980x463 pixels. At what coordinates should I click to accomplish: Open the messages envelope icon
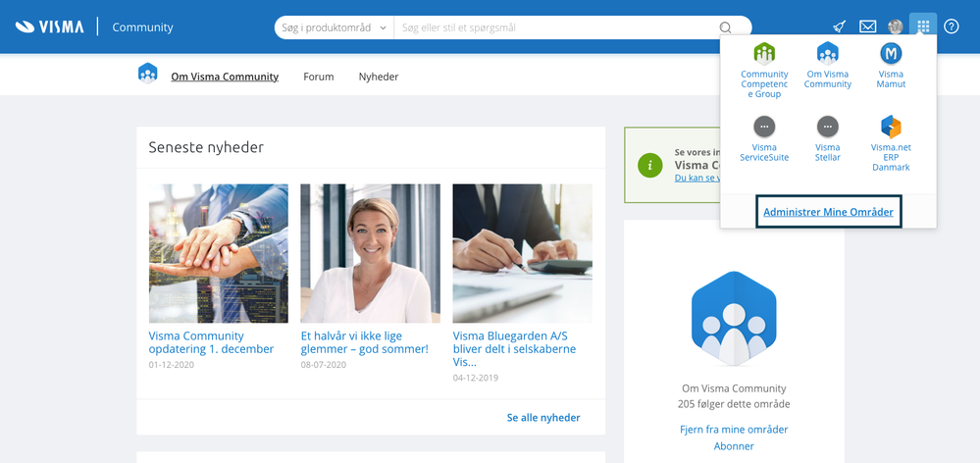[x=867, y=26]
